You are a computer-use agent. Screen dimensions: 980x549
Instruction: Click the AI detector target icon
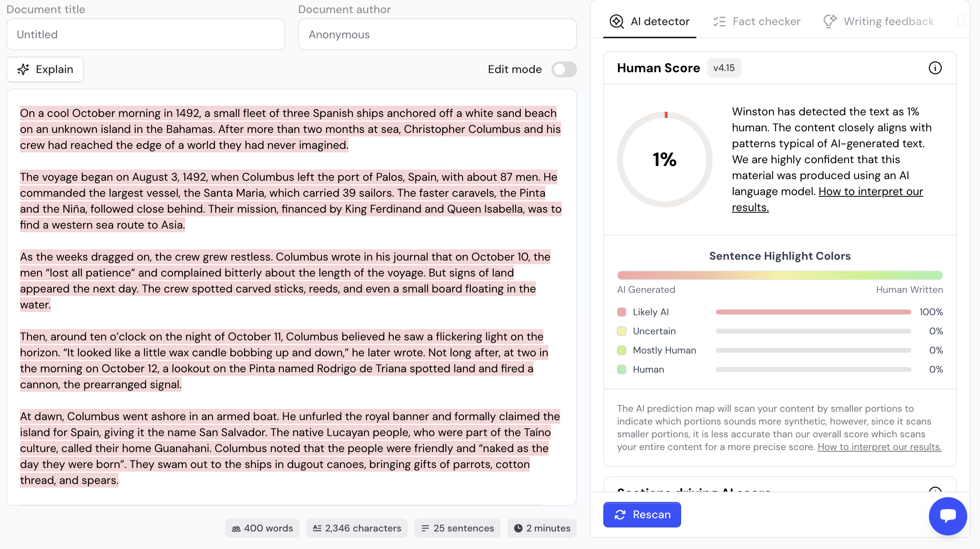pyautogui.click(x=616, y=22)
